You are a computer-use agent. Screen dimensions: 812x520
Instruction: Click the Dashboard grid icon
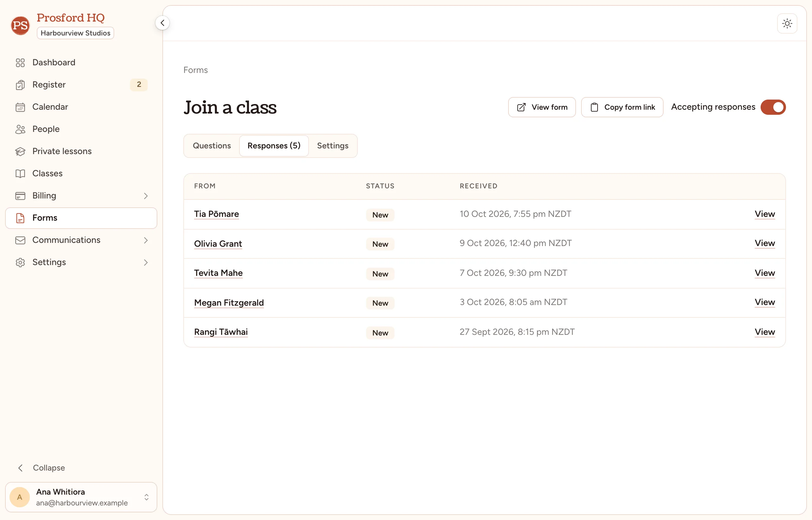pyautogui.click(x=20, y=62)
